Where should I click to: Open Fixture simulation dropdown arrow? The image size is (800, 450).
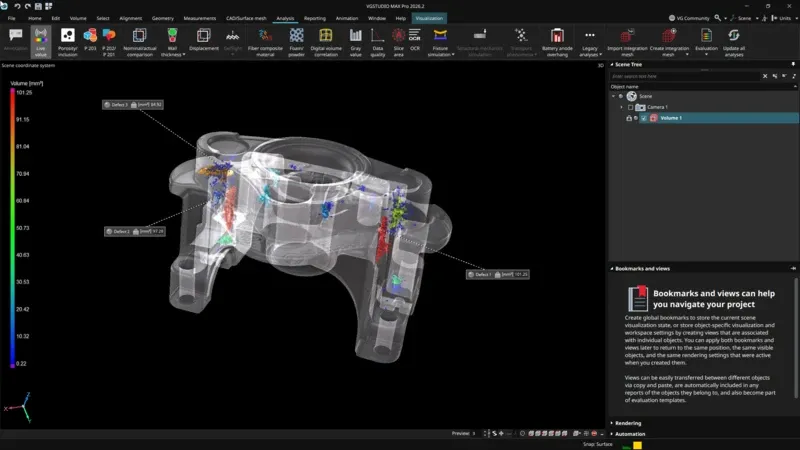tap(453, 55)
